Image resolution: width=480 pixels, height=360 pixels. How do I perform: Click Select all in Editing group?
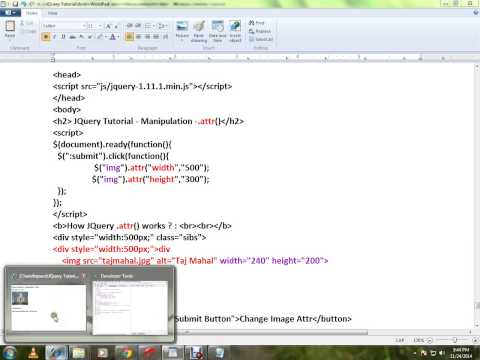tap(261, 39)
